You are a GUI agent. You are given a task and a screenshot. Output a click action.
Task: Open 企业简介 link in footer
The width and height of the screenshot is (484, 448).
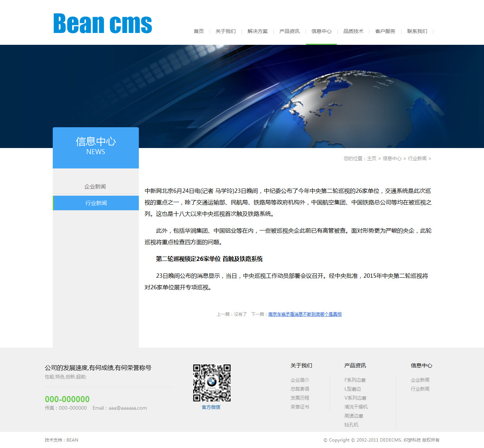(x=300, y=380)
